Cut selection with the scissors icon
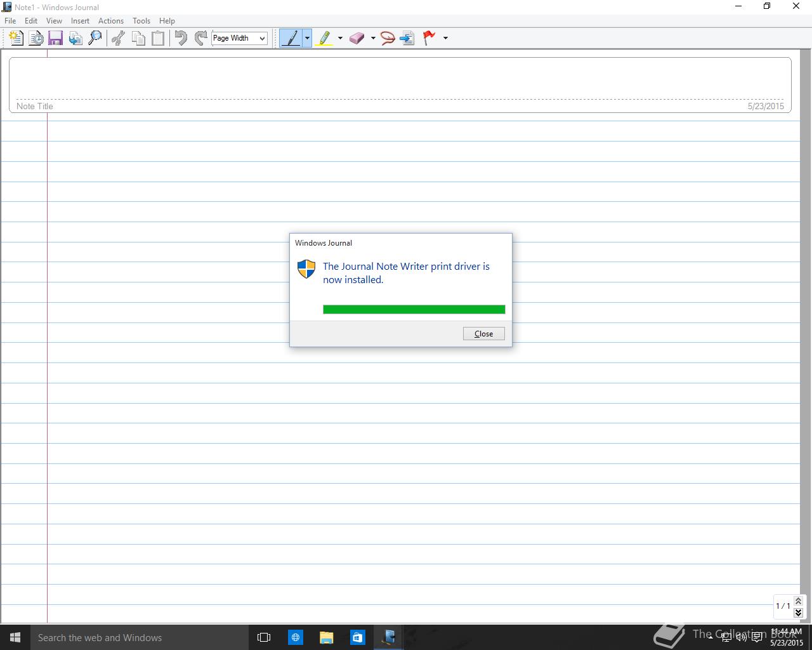 coord(118,38)
